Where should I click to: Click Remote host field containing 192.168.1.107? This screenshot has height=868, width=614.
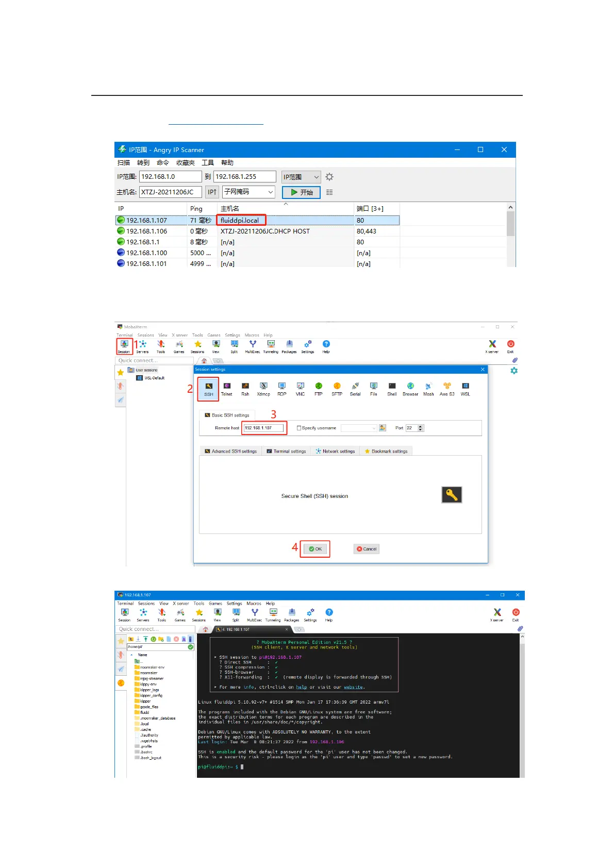[x=263, y=428]
